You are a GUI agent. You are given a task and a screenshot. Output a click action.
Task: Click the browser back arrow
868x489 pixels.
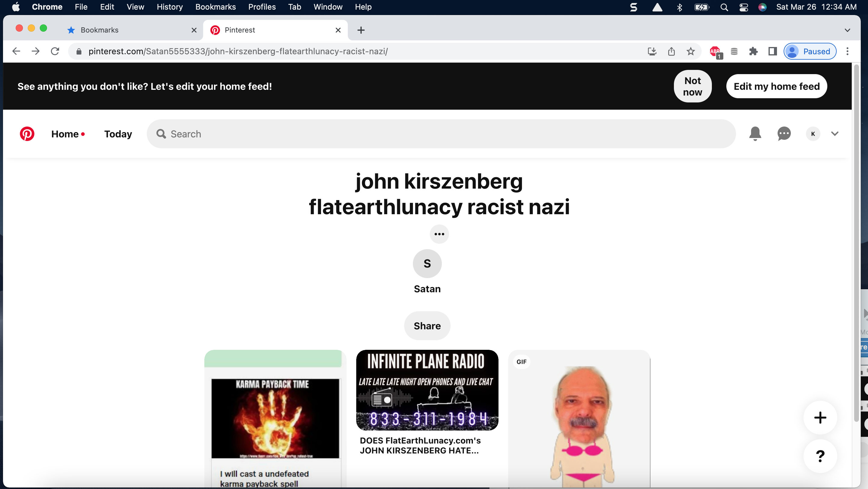click(16, 51)
